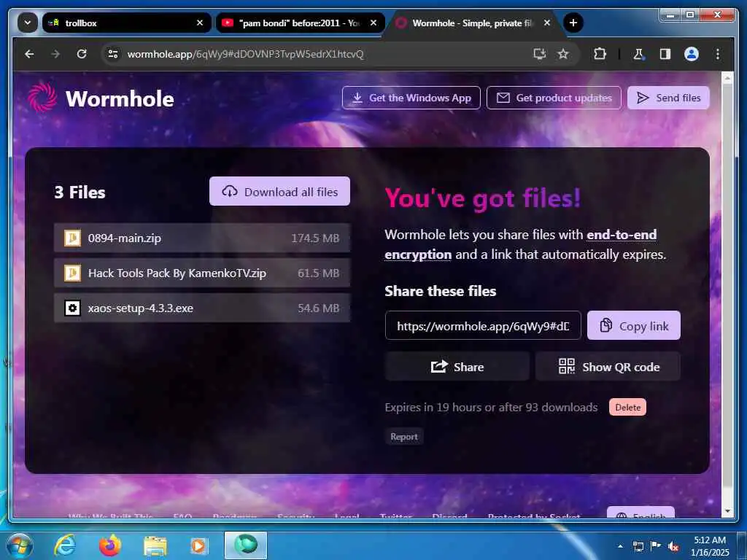Click the scrollbar down arrow
This screenshot has width=747, height=560.
coord(727,511)
